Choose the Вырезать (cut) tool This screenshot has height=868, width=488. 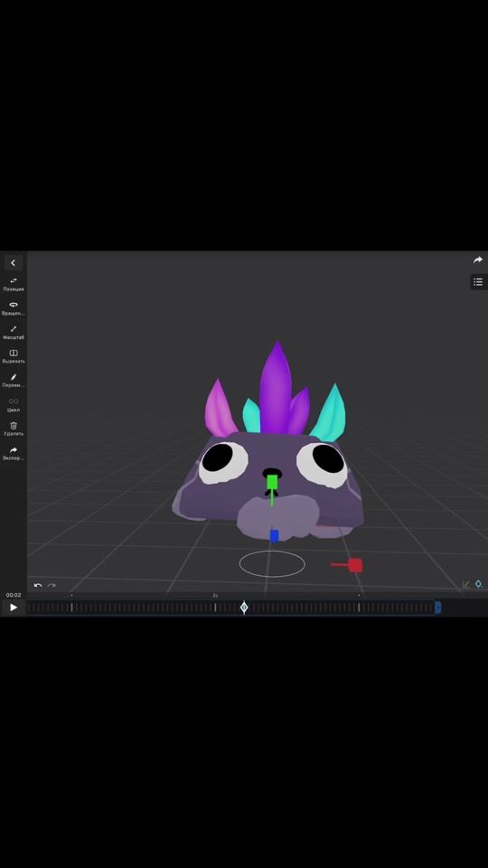tap(14, 356)
